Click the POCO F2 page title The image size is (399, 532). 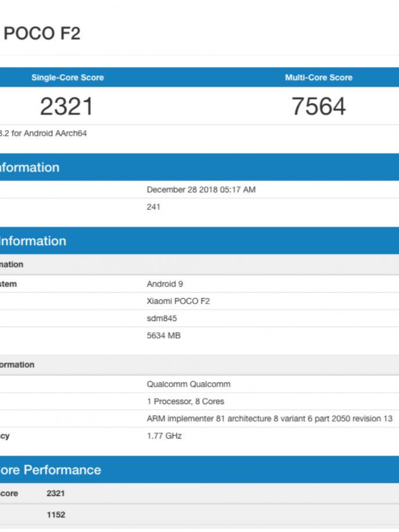pos(42,34)
